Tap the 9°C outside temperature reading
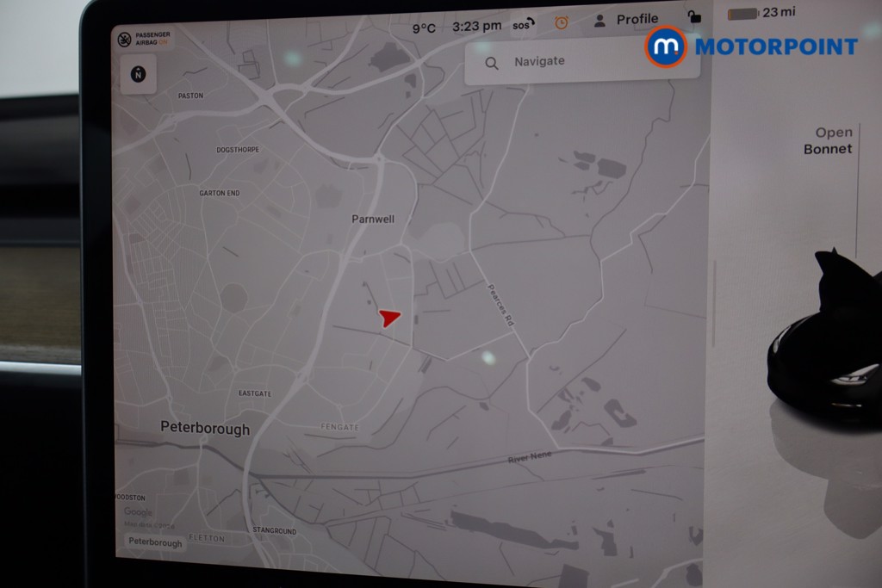882x588 pixels. coord(424,28)
